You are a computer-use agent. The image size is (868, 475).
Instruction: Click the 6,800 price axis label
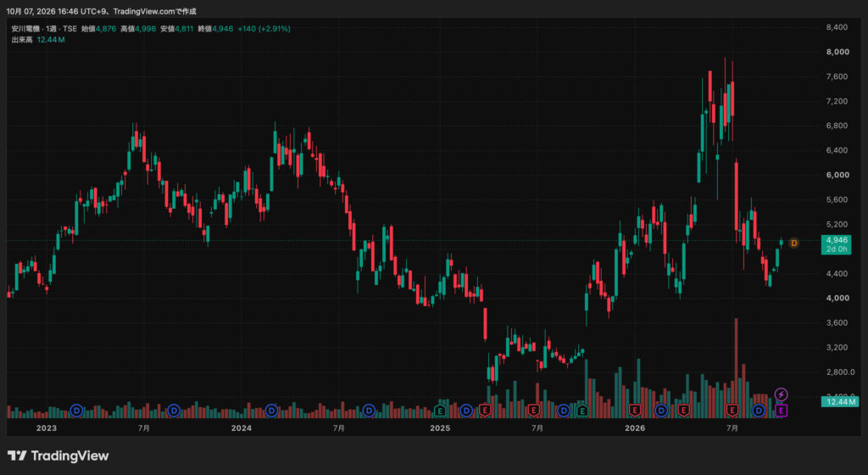click(x=837, y=126)
